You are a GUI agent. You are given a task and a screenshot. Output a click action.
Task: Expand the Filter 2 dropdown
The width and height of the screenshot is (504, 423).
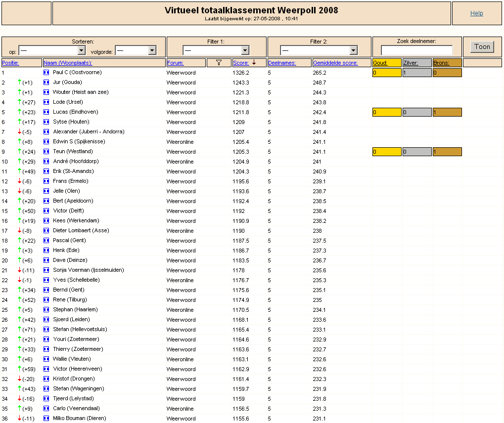click(x=319, y=50)
